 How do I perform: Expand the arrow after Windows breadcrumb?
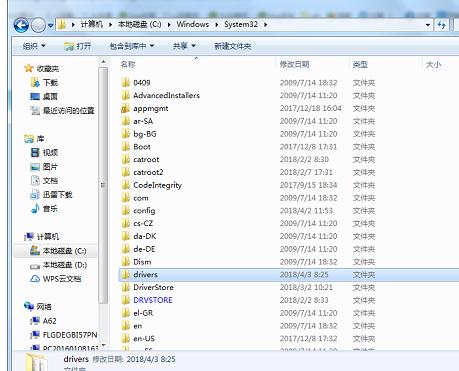217,25
